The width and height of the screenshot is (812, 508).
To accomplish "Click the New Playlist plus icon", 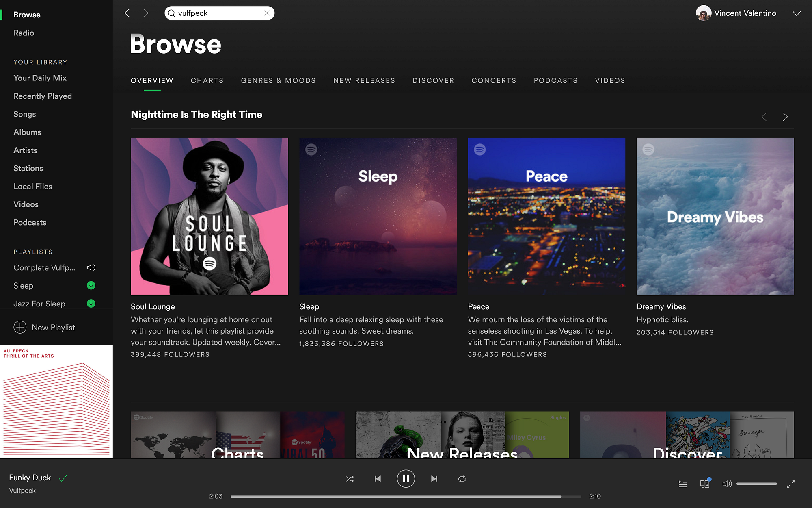I will (x=20, y=327).
